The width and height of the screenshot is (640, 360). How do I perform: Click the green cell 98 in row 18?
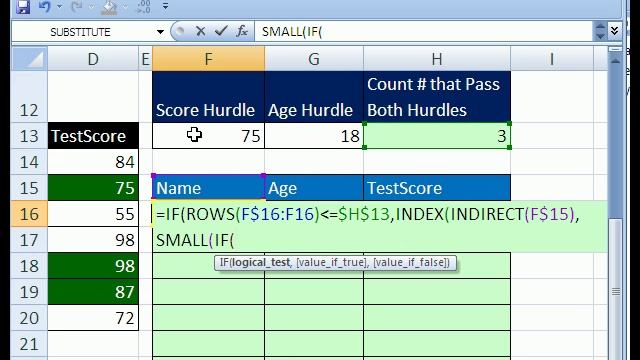[93, 266]
